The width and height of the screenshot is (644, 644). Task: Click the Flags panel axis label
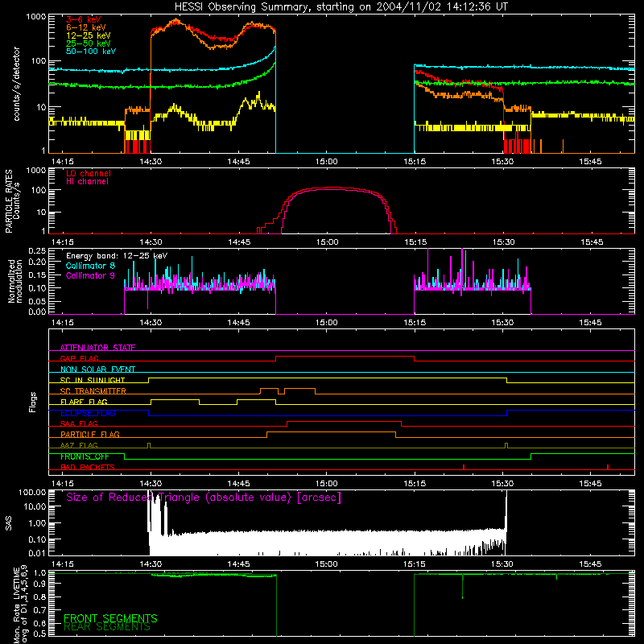pos(33,402)
